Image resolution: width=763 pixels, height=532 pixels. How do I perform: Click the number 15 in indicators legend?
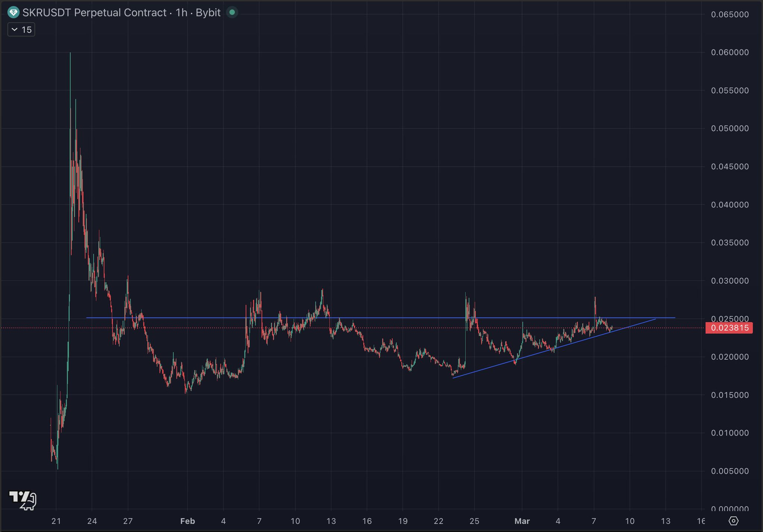[x=26, y=30]
